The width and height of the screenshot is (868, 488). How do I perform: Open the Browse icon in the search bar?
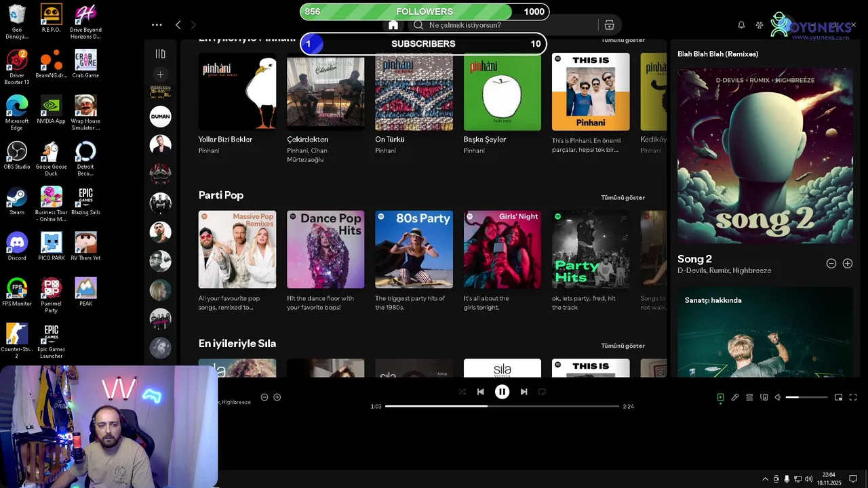click(609, 25)
